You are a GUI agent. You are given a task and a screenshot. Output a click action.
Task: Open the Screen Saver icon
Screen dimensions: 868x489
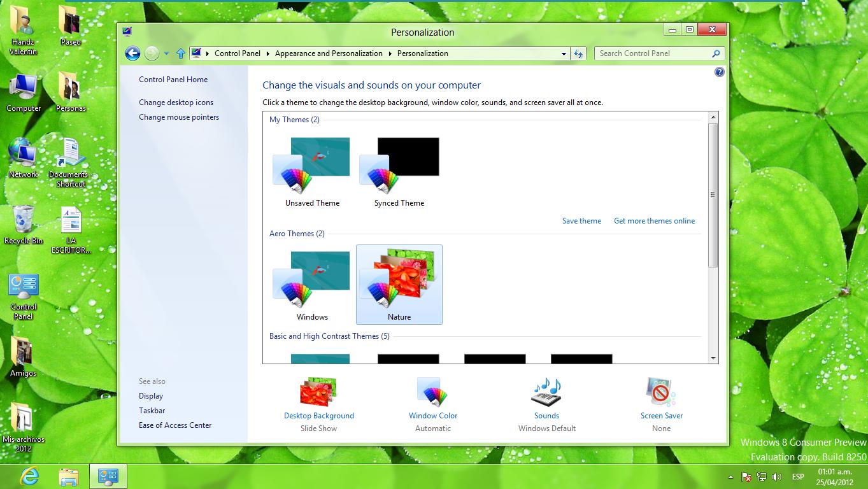(661, 392)
